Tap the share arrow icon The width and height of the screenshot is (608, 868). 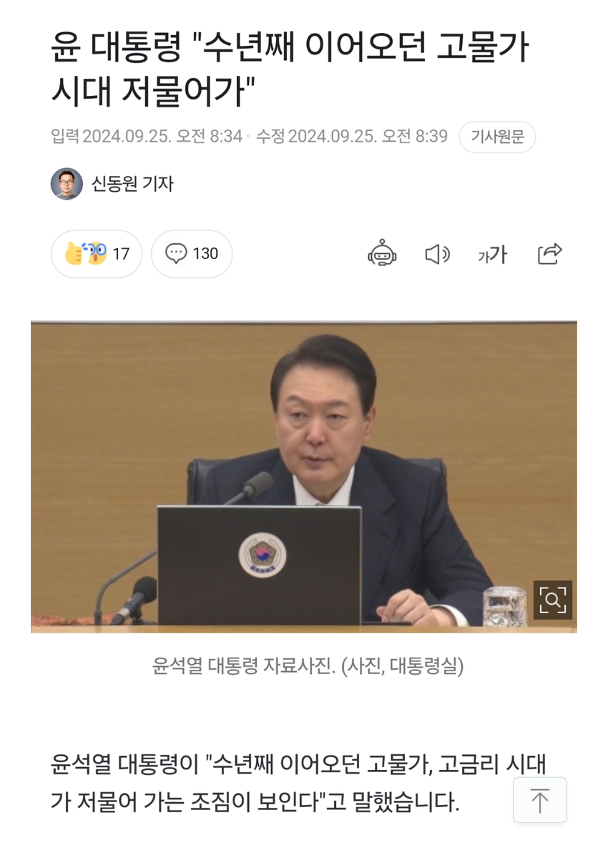(x=549, y=253)
